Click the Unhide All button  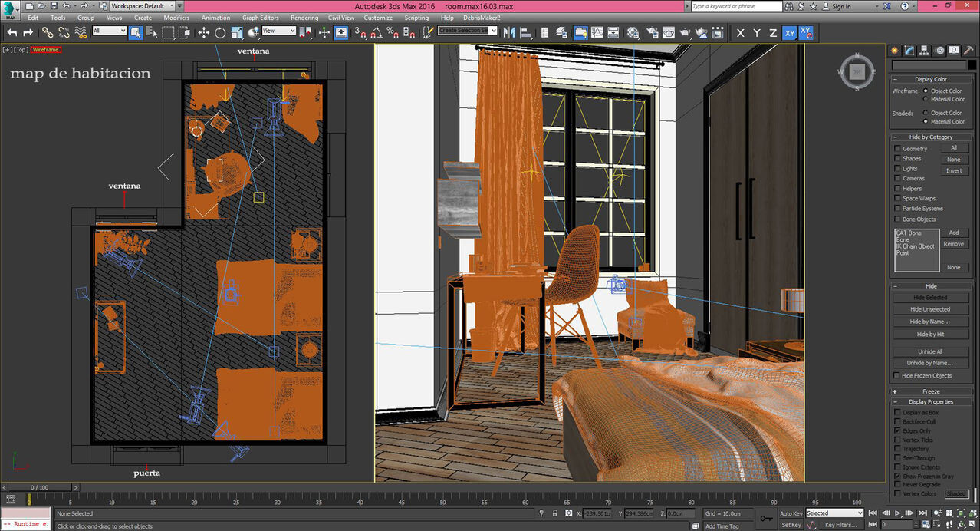pos(929,351)
